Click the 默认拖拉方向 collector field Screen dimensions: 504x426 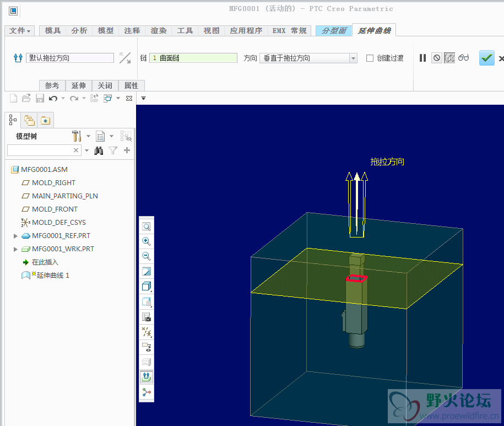[x=70, y=58]
